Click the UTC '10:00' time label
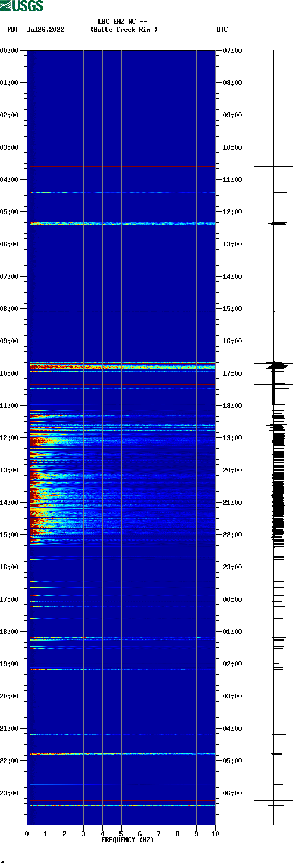 232,147
